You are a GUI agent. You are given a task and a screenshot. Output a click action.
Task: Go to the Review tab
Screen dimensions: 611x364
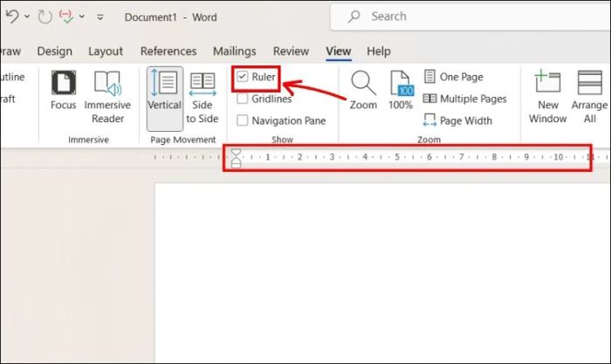pyautogui.click(x=291, y=51)
